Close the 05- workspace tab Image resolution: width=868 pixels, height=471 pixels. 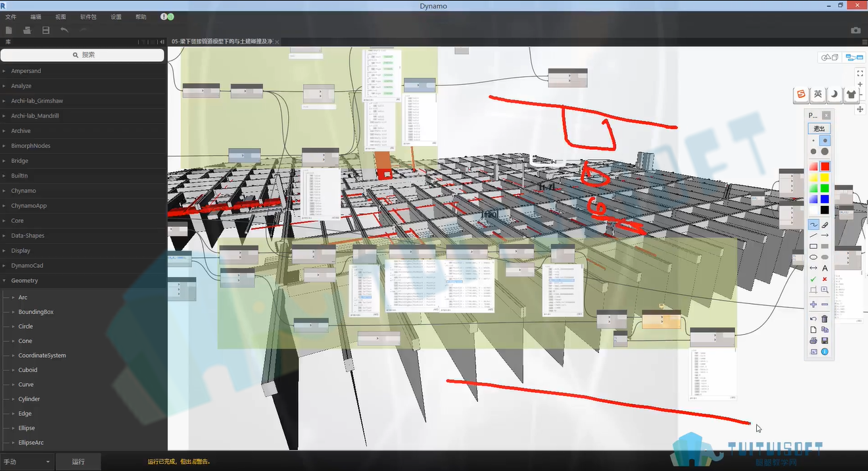[277, 41]
